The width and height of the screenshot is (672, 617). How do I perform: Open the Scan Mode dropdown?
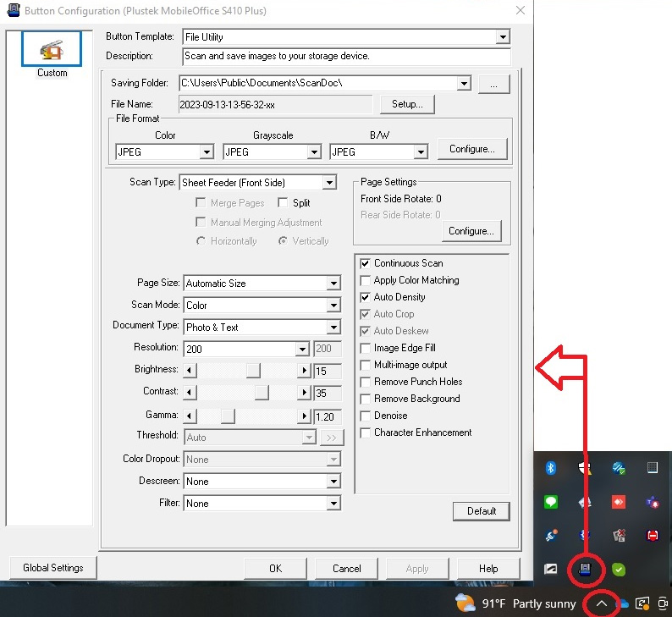(x=333, y=306)
